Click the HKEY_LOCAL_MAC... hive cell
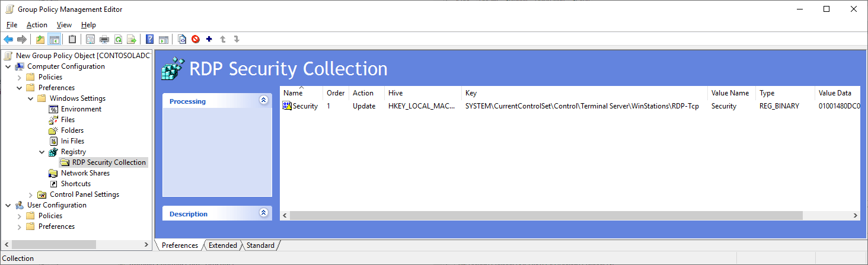The image size is (868, 265). point(422,106)
